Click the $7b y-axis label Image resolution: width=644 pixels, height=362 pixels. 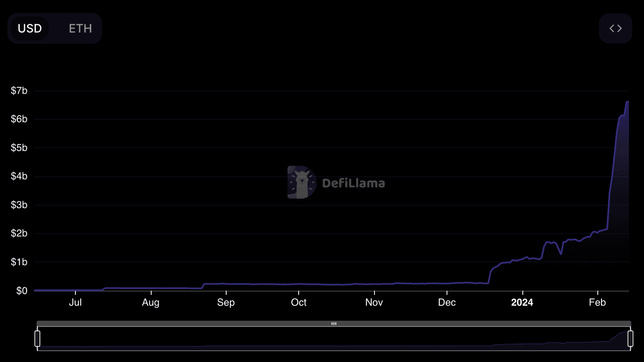(19, 90)
